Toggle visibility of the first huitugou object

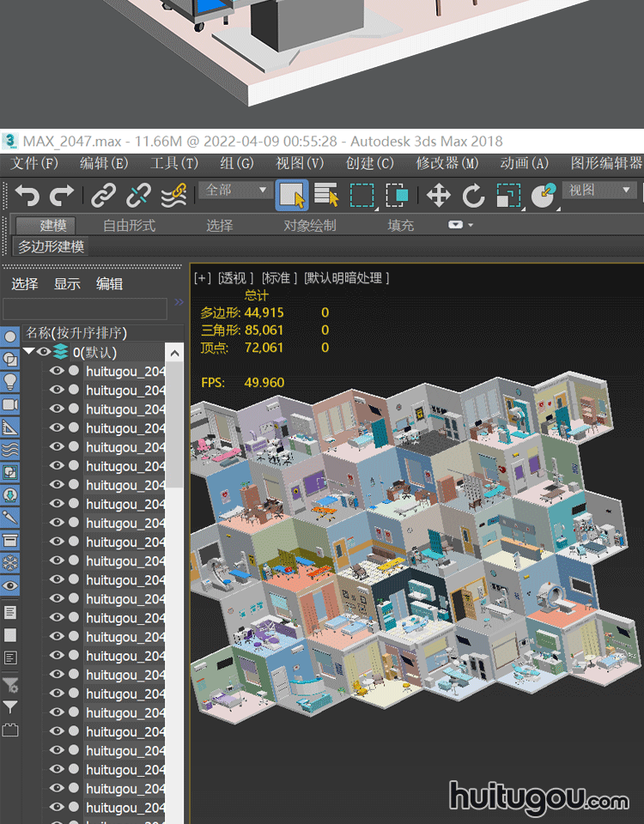click(57, 371)
